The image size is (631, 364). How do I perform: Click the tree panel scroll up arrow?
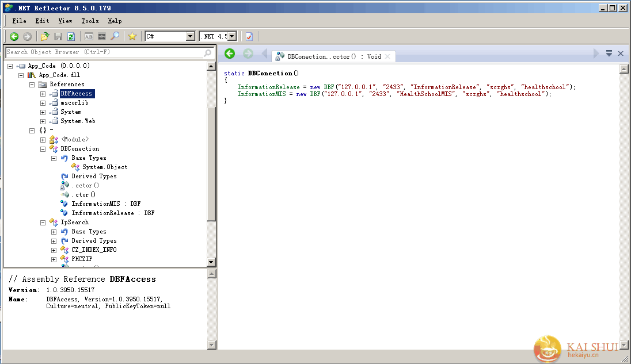[211, 66]
